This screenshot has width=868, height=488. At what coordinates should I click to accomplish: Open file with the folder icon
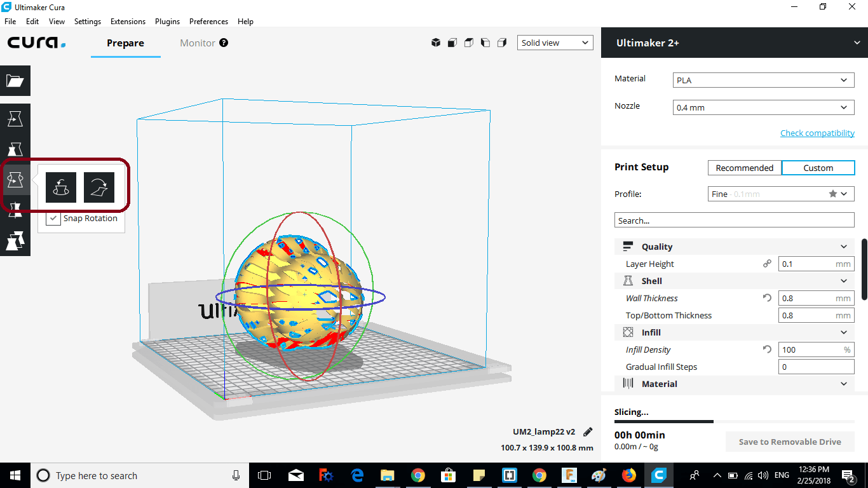pos(15,81)
